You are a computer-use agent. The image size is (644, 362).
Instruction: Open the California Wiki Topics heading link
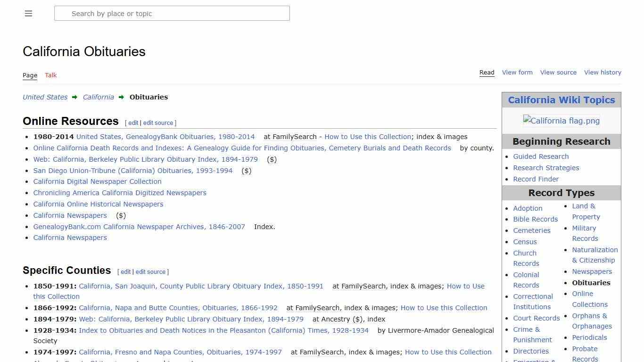(x=561, y=100)
